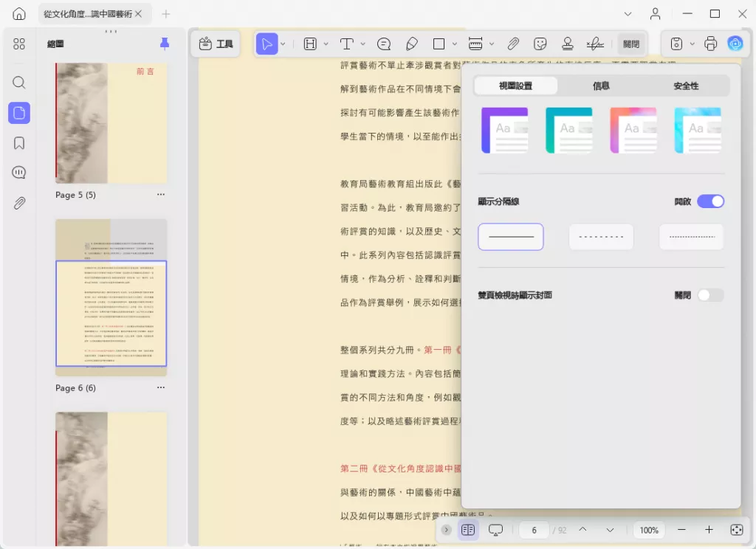Expand the bottom toolbar arrow
The width and height of the screenshot is (756, 549).
click(x=446, y=531)
